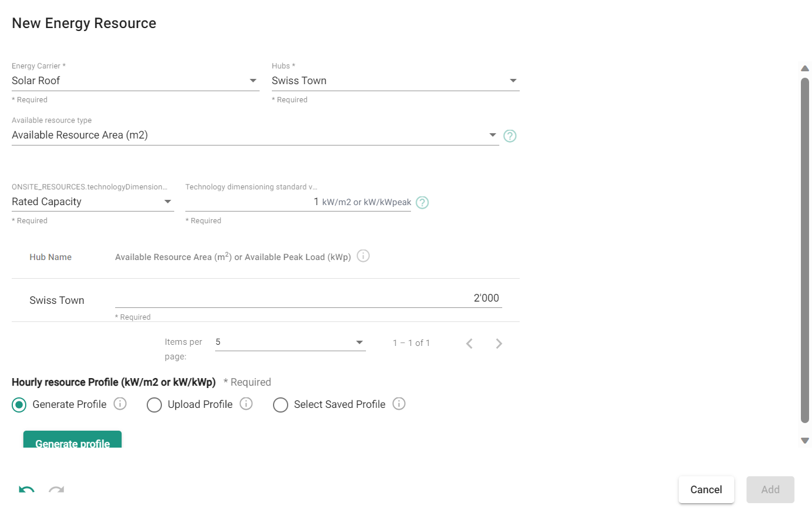The height and width of the screenshot is (523, 812).
Task: Show info for Available Resource Area column
Action: pyautogui.click(x=363, y=257)
